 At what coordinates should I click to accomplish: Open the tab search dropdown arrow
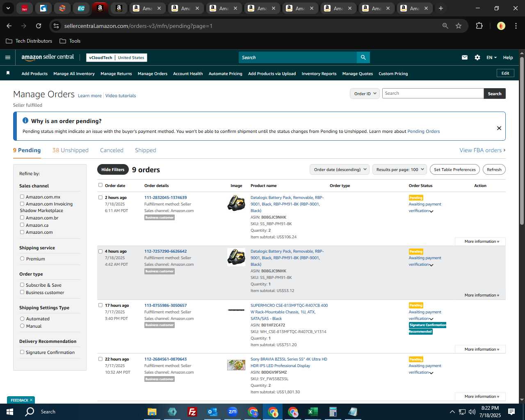pos(8,8)
